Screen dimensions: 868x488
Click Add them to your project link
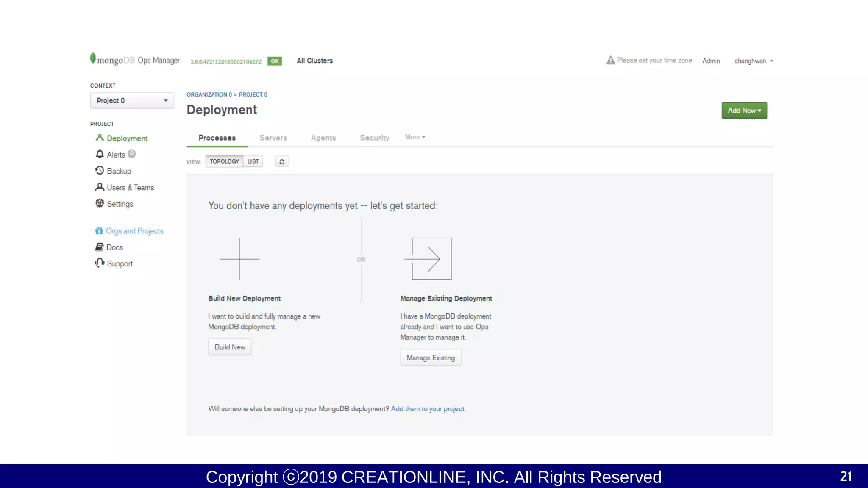click(x=428, y=409)
